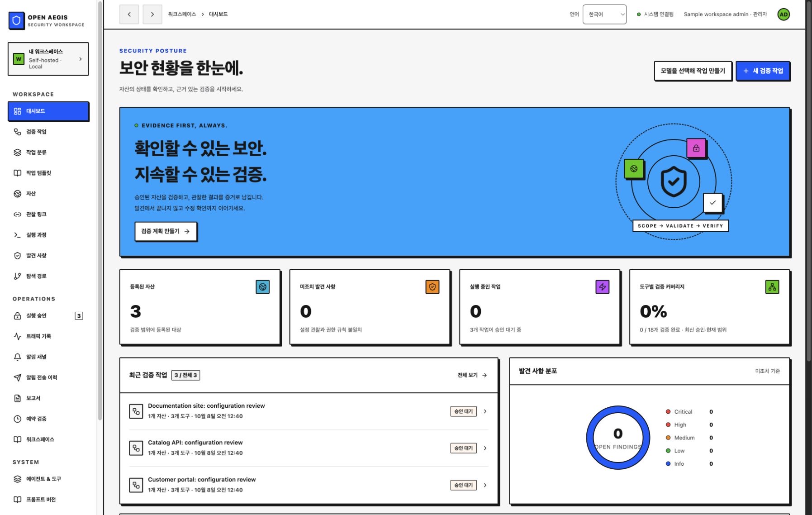Click the 탐색 경로 branch icon
The width and height of the screenshot is (812, 515).
[18, 276]
